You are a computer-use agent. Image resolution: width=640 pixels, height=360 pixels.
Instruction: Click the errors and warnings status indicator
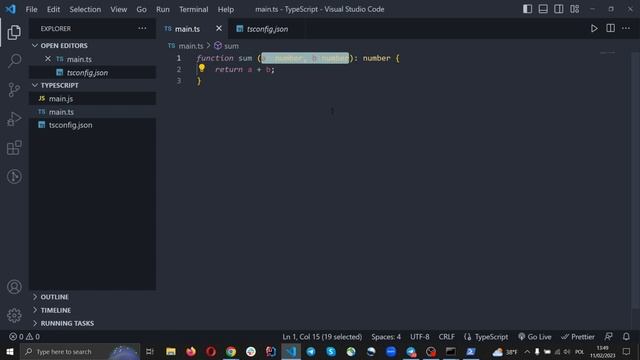tap(24, 337)
